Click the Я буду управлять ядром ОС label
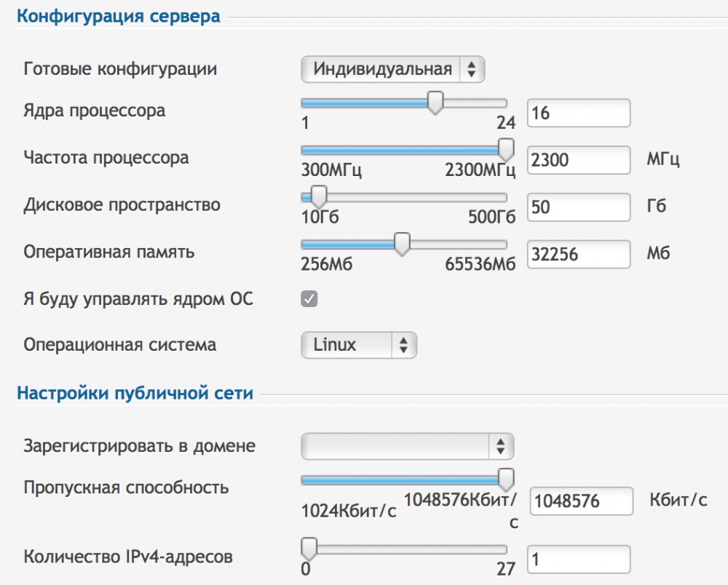 click(x=138, y=299)
